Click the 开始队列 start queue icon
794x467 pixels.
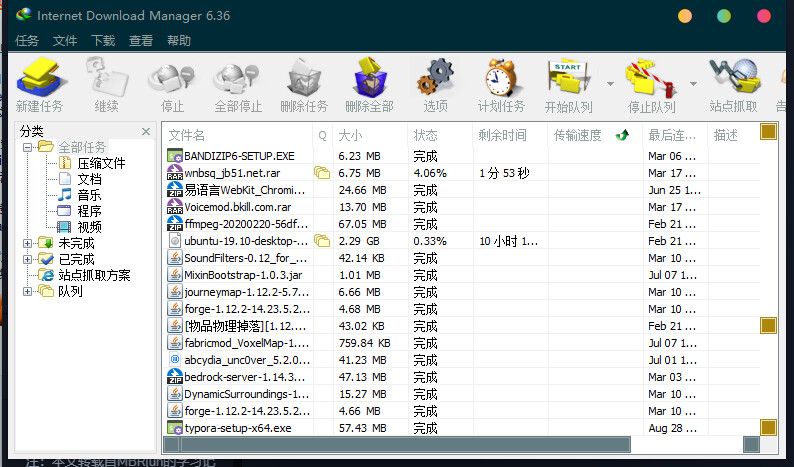569,77
